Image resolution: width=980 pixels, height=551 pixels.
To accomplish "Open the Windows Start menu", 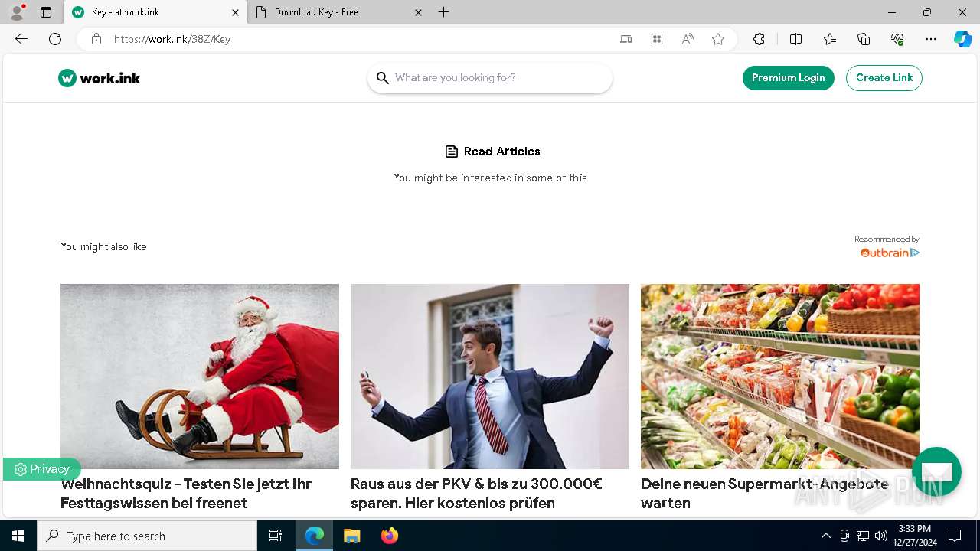I will 18,536.
